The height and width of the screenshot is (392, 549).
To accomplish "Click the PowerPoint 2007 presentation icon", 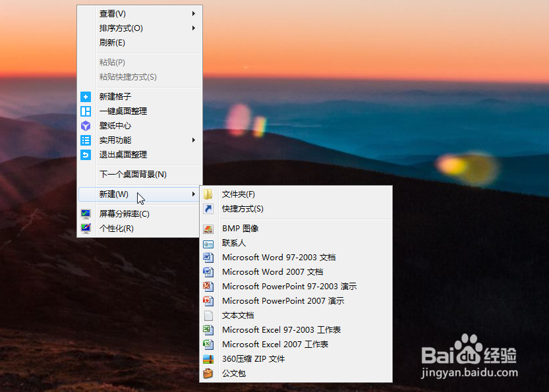I will [208, 301].
